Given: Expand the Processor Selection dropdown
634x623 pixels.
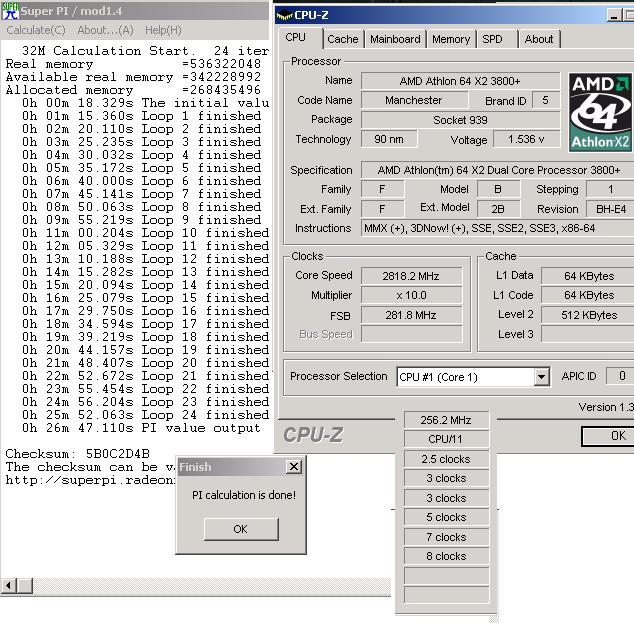Looking at the screenshot, I should pyautogui.click(x=541, y=377).
